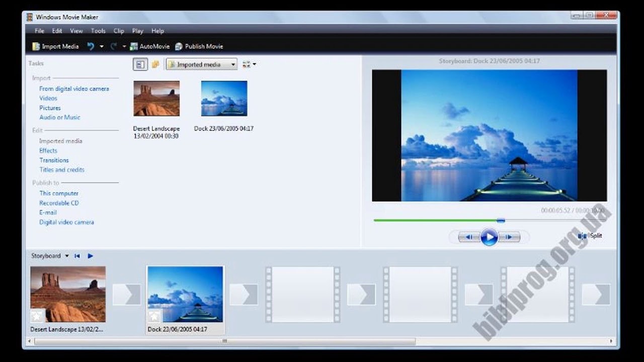Click the preview seek bar handle

pyautogui.click(x=501, y=220)
